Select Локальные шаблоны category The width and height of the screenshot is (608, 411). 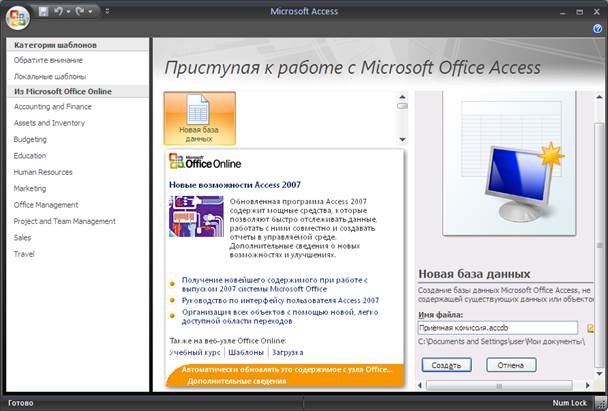click(x=50, y=76)
